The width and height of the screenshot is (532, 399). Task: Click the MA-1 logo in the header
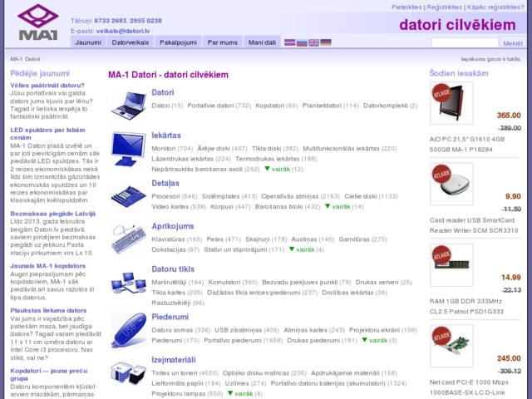coord(38,23)
